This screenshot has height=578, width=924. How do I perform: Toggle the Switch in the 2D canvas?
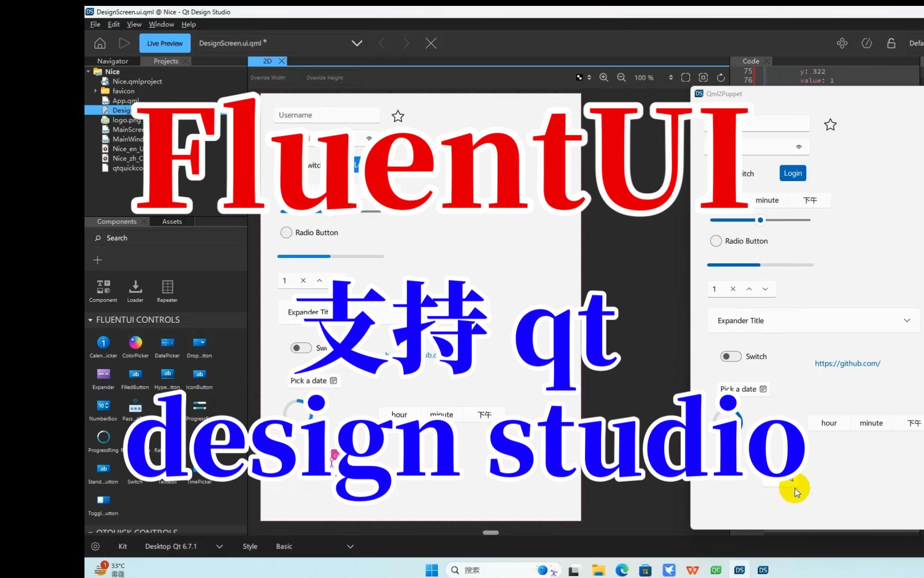tap(301, 348)
